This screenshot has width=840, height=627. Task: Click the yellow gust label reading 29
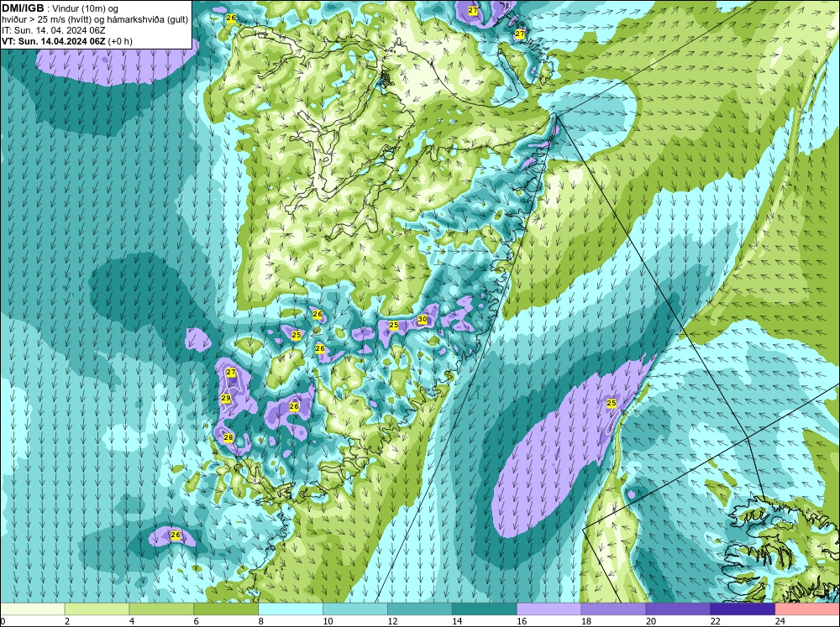[225, 398]
